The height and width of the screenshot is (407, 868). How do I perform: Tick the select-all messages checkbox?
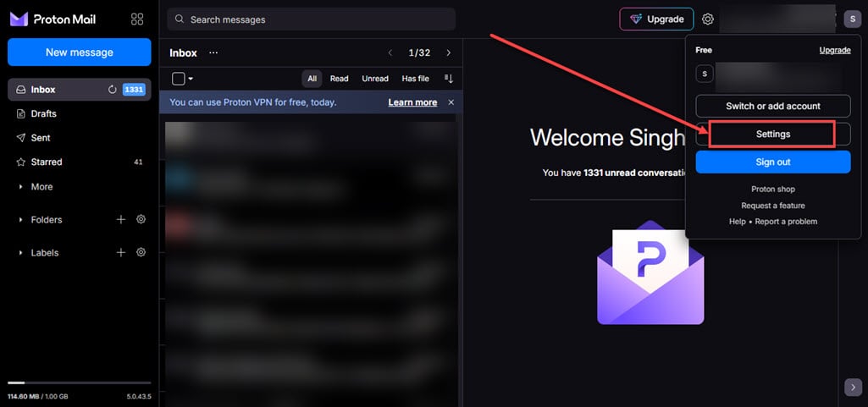(178, 79)
